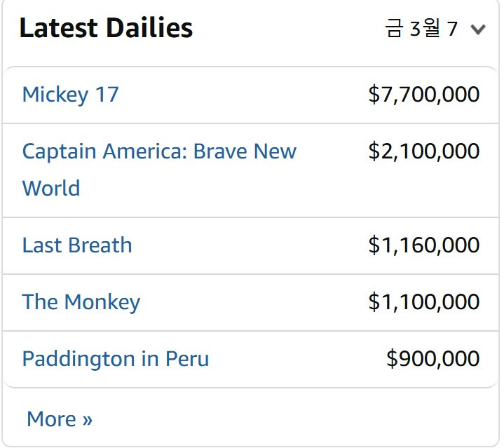Image resolution: width=504 pixels, height=448 pixels.
Task: Click the $900,000 Paddington in Peru gross
Action: (433, 359)
